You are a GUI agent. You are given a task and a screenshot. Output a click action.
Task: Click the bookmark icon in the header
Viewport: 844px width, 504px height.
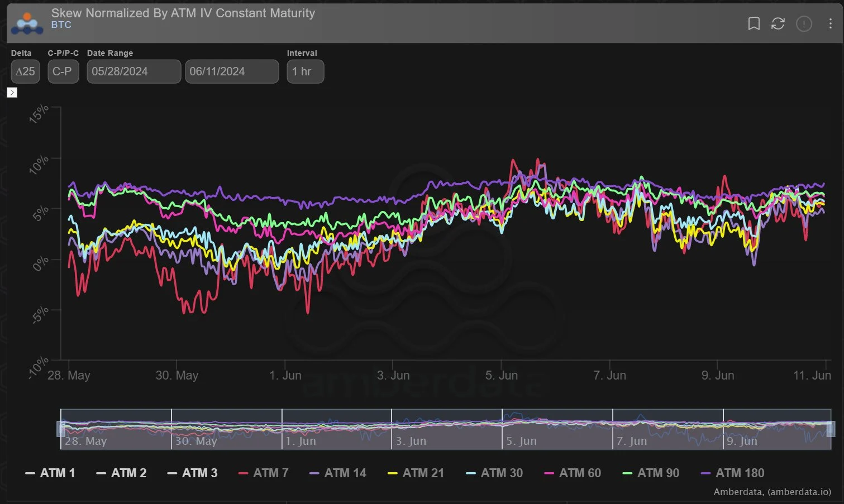coord(754,23)
